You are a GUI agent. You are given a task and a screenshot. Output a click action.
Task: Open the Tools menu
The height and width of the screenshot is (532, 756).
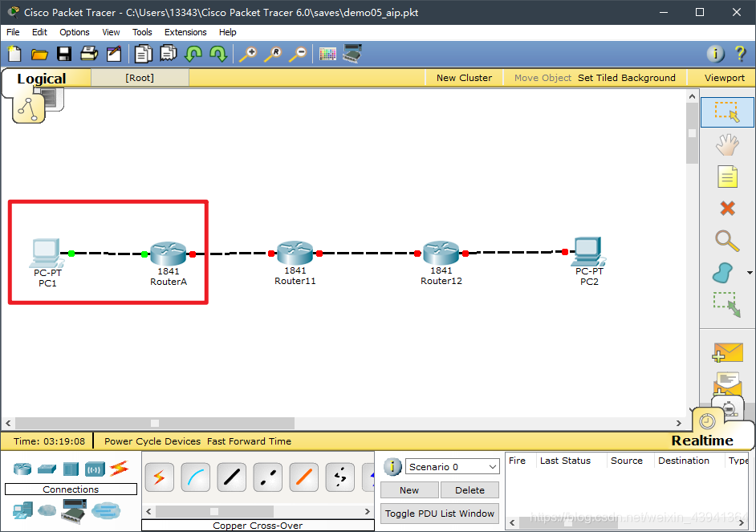coord(142,32)
